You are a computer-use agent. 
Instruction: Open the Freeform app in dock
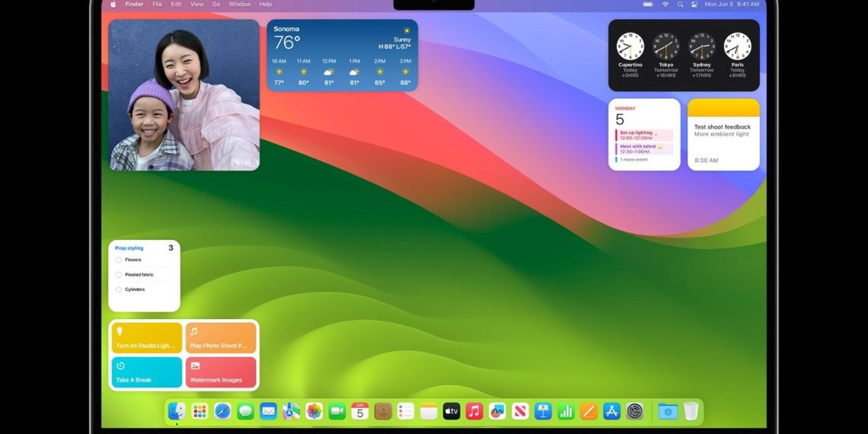pyautogui.click(x=497, y=410)
